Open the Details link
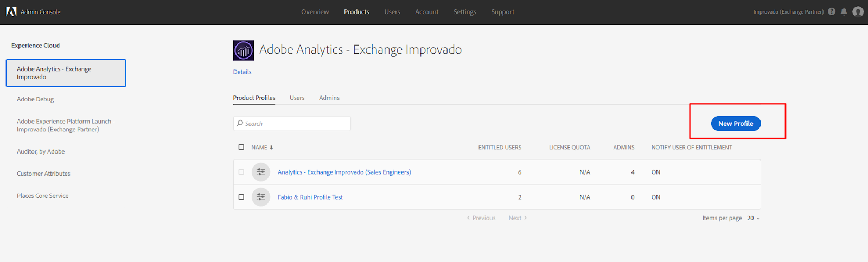Viewport: 868px width, 262px height. 242,72
